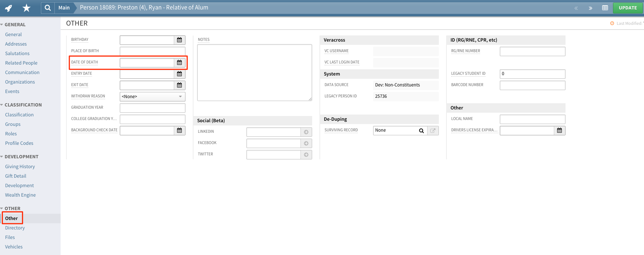Click the favorites star icon
This screenshot has height=255, width=644.
pyautogui.click(x=26, y=8)
